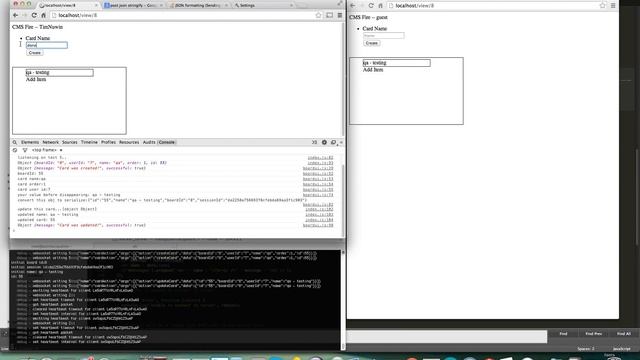Open the Chrome menu in the guest window
The image size is (640, 360).
click(x=613, y=6)
